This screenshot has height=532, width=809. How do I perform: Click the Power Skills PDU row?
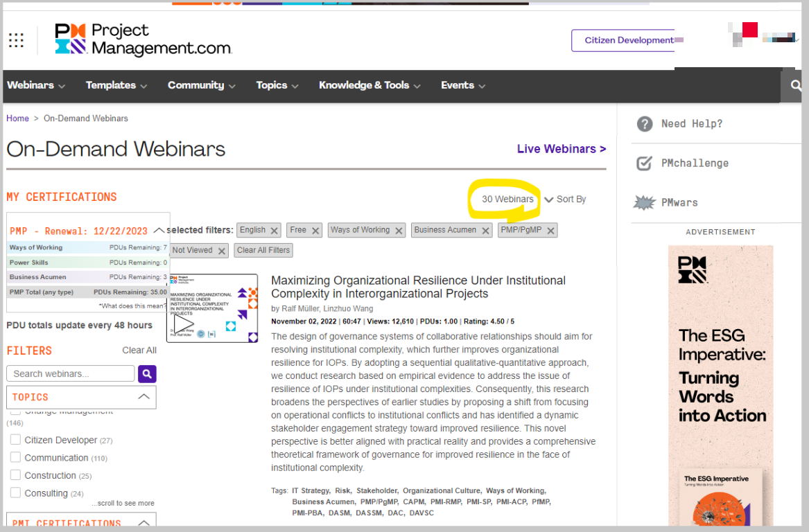coord(88,263)
